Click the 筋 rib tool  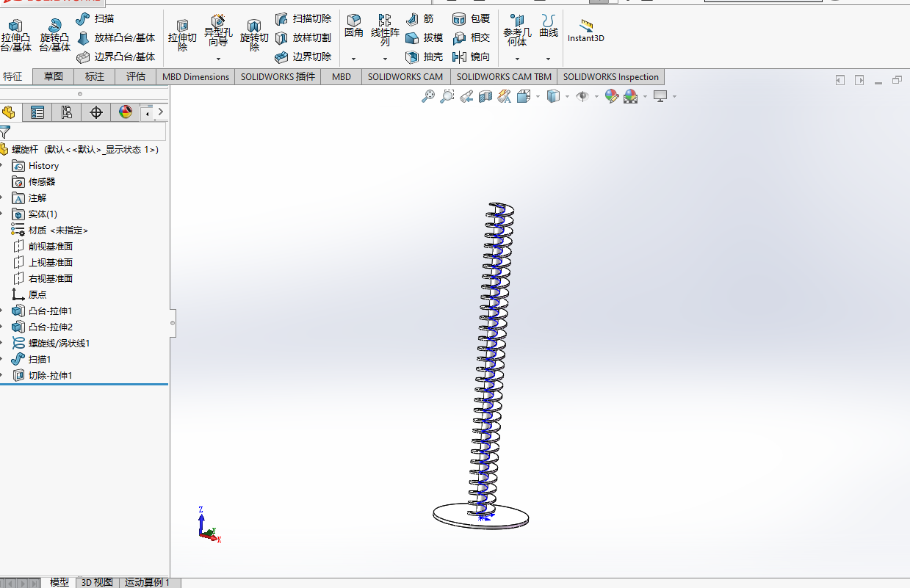pyautogui.click(x=420, y=18)
